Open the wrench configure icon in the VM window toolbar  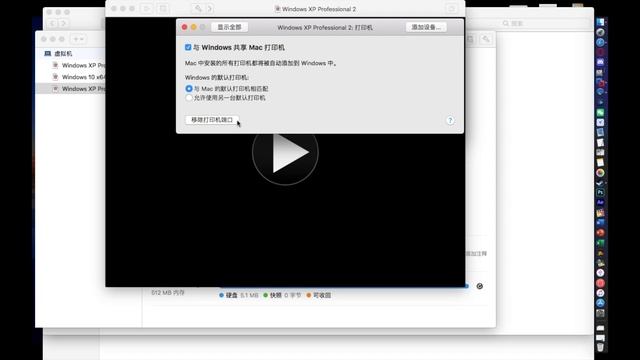(x=198, y=9)
